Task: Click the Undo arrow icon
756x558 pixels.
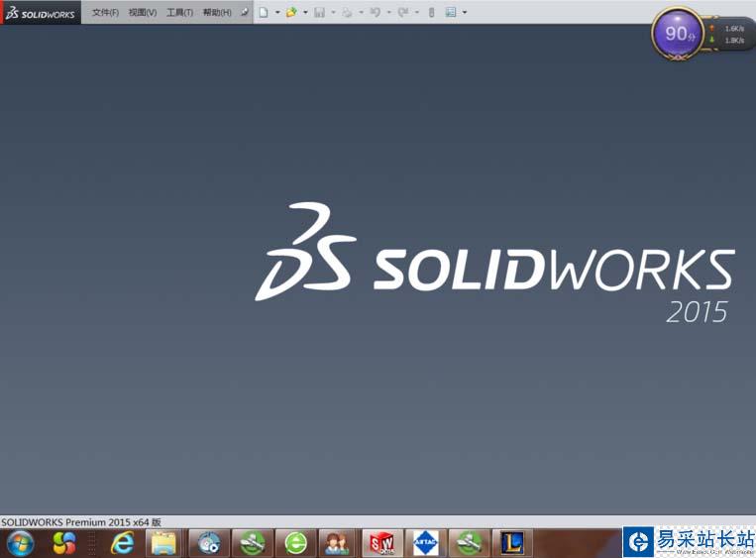Action: pyautogui.click(x=376, y=13)
